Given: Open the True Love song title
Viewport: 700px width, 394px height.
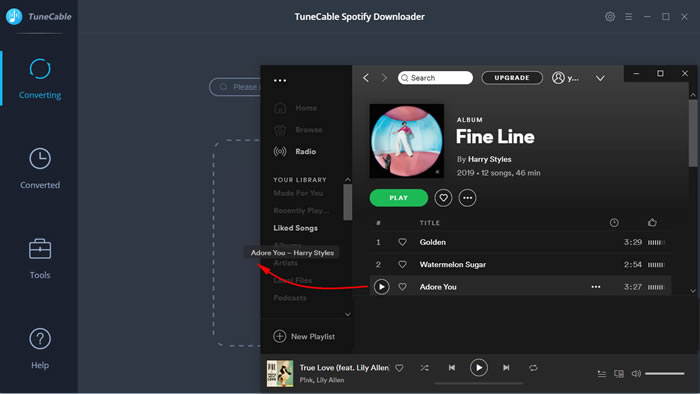Looking at the screenshot, I should [344, 368].
